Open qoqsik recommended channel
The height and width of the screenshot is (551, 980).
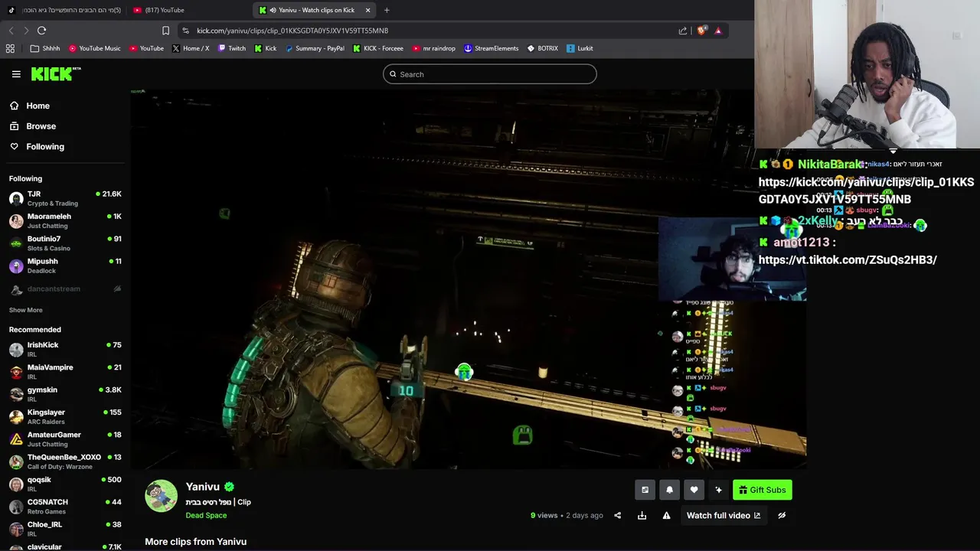tap(65, 484)
